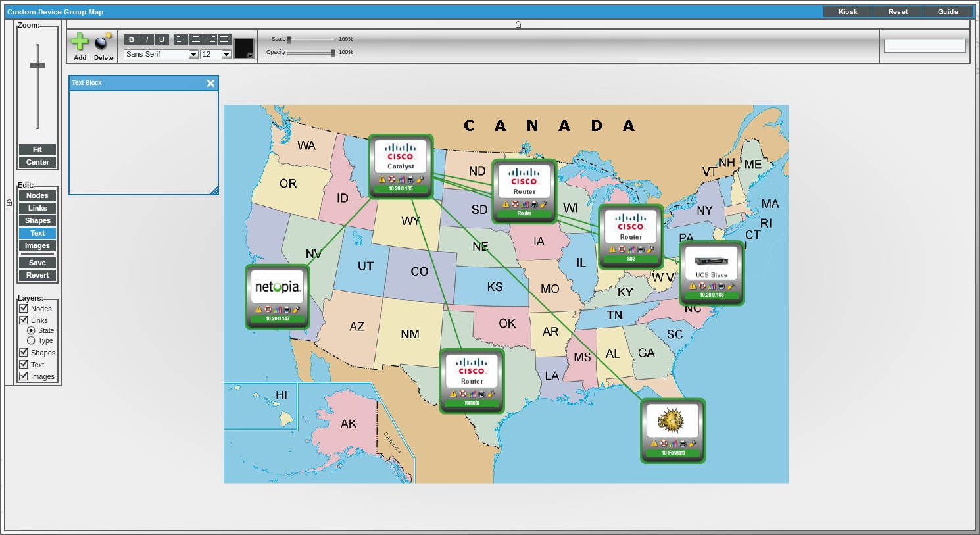The image size is (980, 535).
Task: Uncheck the Nodes layer checkbox
Action: click(x=24, y=309)
